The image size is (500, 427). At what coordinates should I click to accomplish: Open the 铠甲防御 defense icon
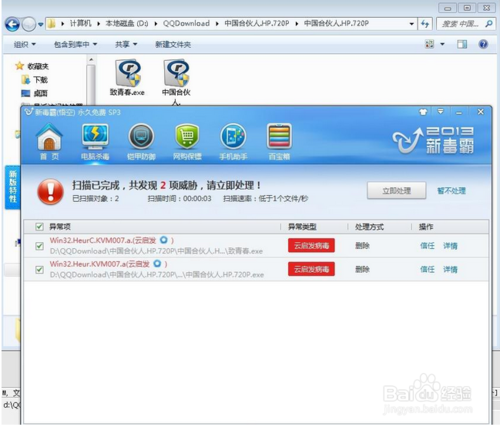pyautogui.click(x=141, y=142)
